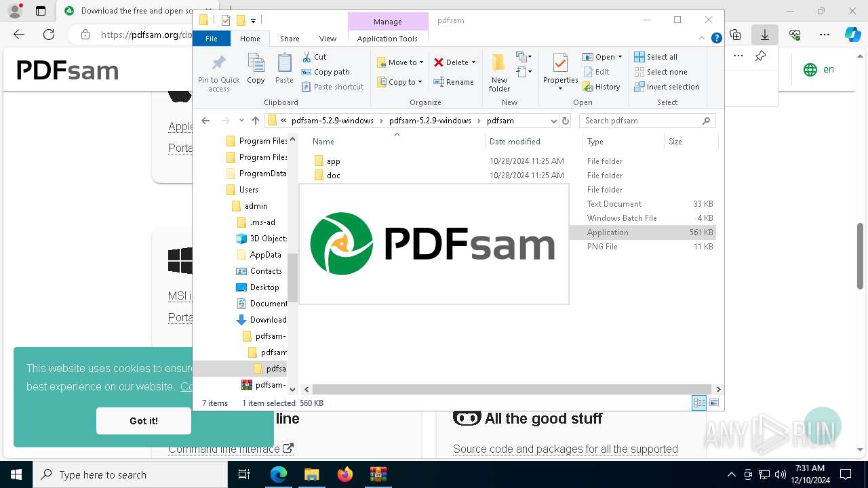The width and height of the screenshot is (868, 488).
Task: Open Windows Start menu
Action: click(x=16, y=474)
